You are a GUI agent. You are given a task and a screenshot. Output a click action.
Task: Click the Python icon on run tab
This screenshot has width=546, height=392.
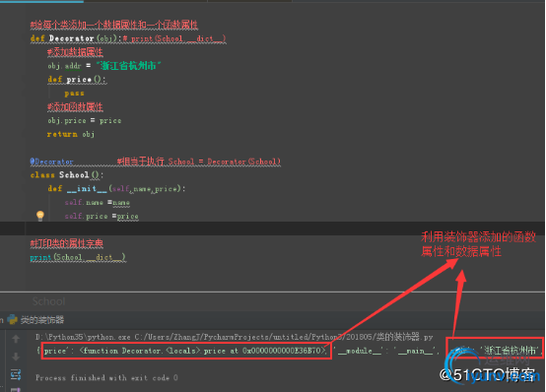tap(13, 319)
